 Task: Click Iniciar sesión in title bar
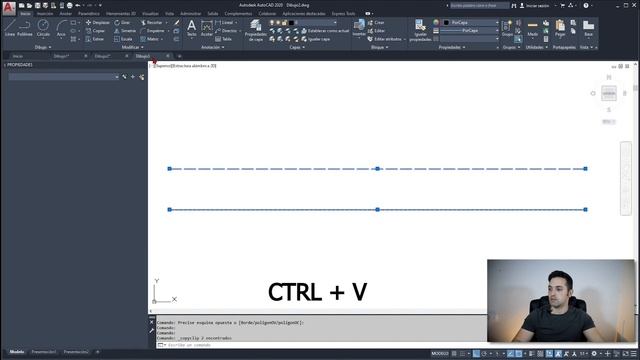click(x=534, y=6)
